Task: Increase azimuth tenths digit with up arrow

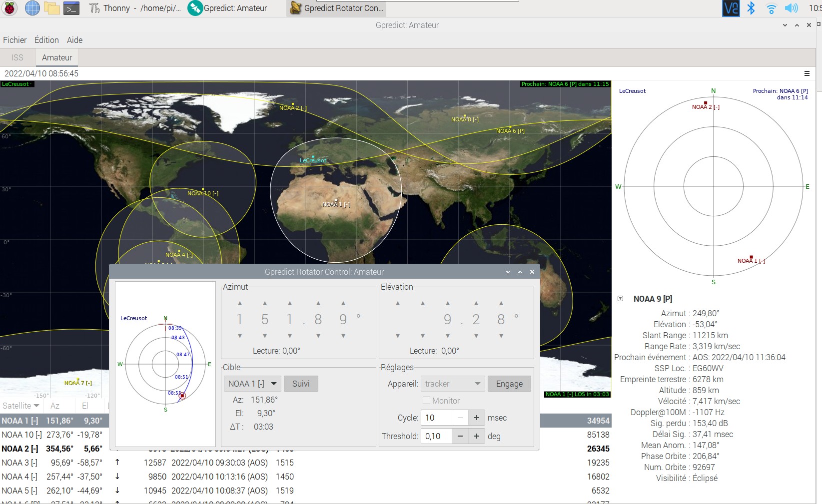Action: (x=318, y=303)
